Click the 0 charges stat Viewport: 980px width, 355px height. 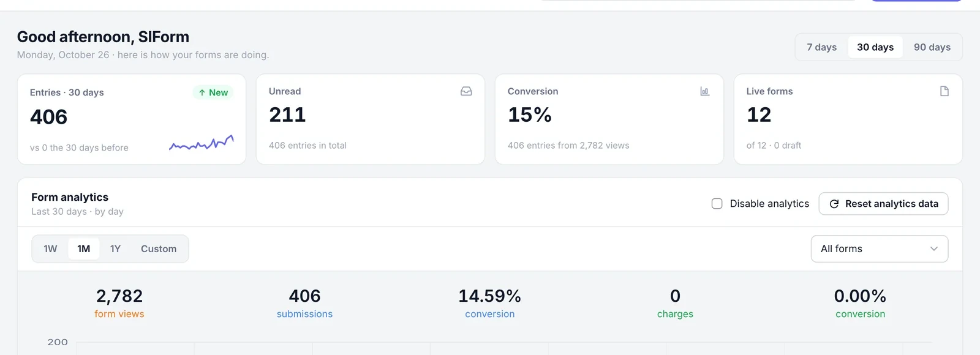[x=675, y=304]
